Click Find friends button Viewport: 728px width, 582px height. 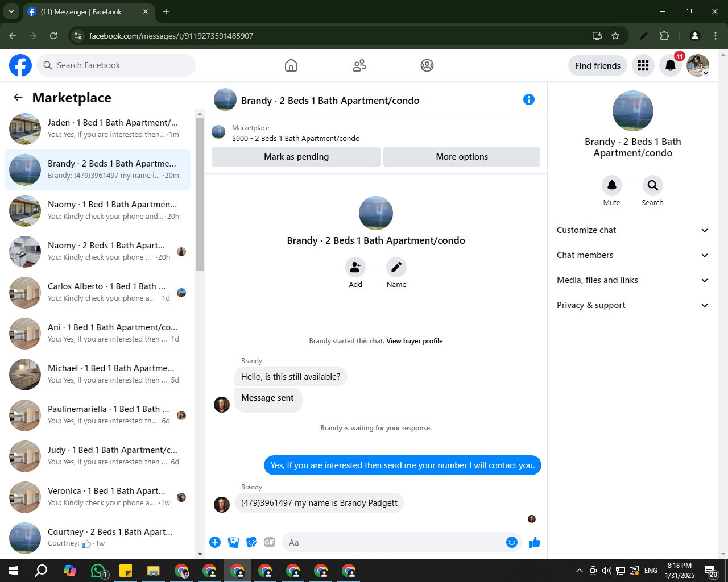pos(598,65)
